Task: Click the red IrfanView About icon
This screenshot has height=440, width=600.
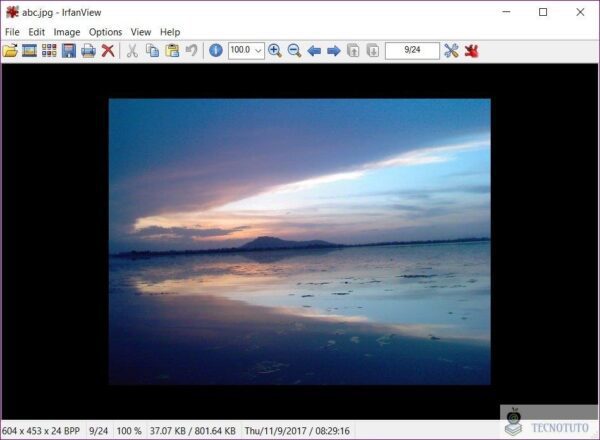Action: coord(471,51)
